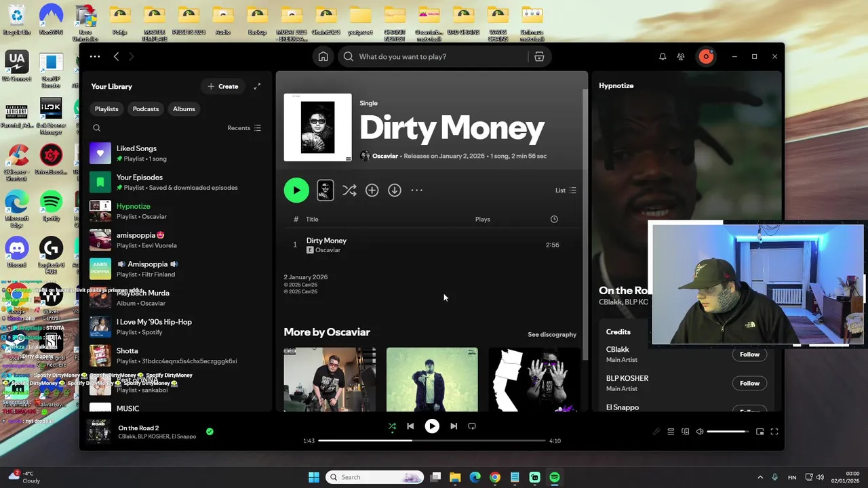
Task: Open Connect to a device
Action: point(686,432)
